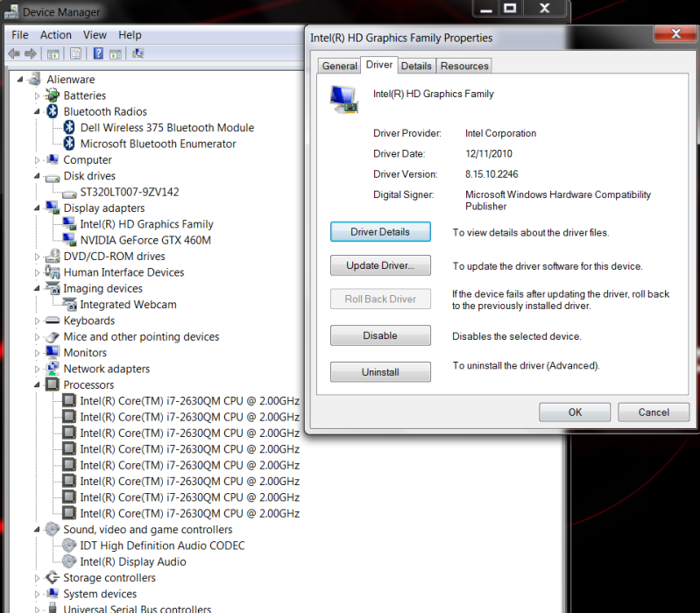Open the Action menu

[56, 35]
